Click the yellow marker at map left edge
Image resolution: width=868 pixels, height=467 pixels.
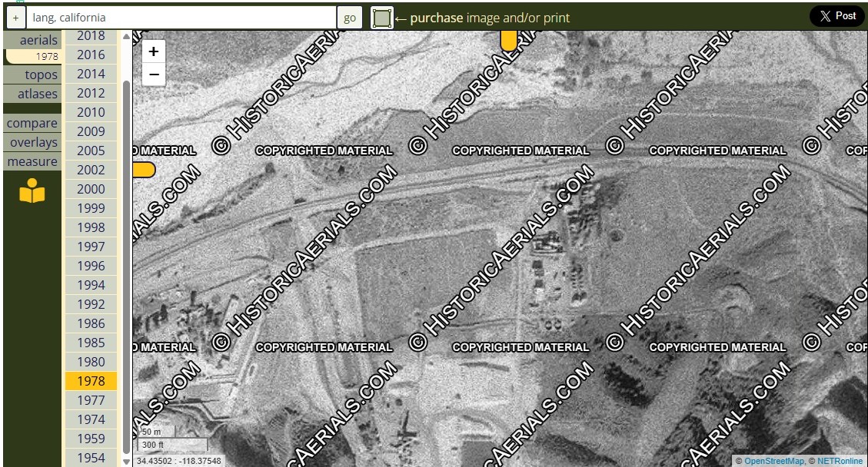143,170
